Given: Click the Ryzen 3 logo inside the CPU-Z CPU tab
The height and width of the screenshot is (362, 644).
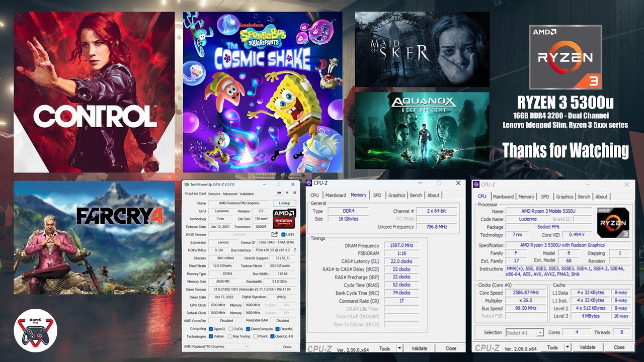Looking at the screenshot, I should pos(613,222).
